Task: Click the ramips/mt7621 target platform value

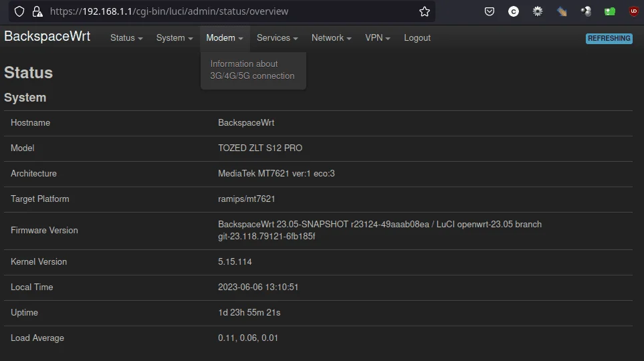Action: pos(246,199)
